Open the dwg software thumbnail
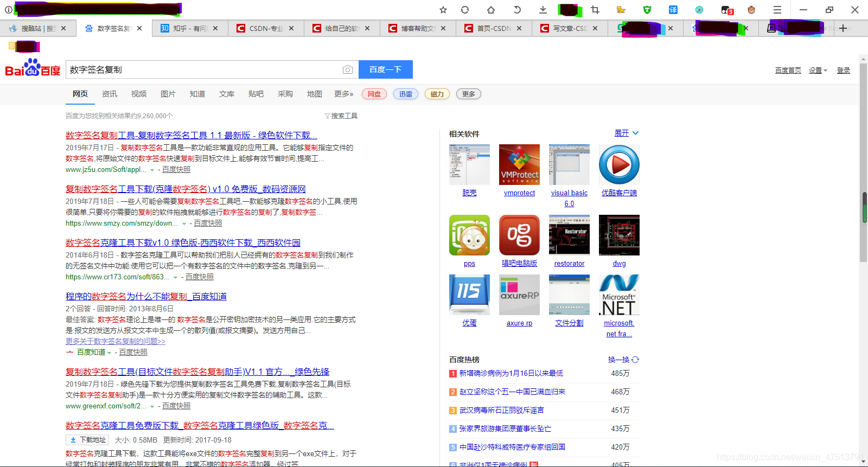Viewport: 868px width, 467px height. 619,235
